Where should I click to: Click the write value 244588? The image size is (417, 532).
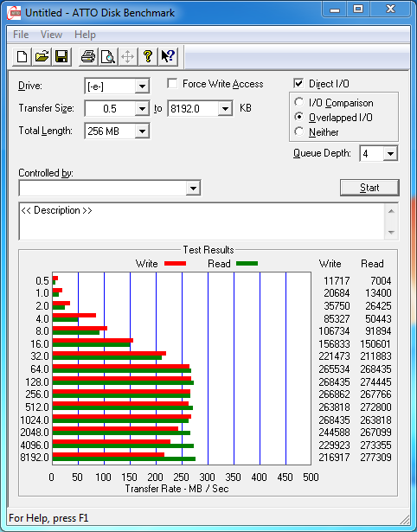coord(334,433)
